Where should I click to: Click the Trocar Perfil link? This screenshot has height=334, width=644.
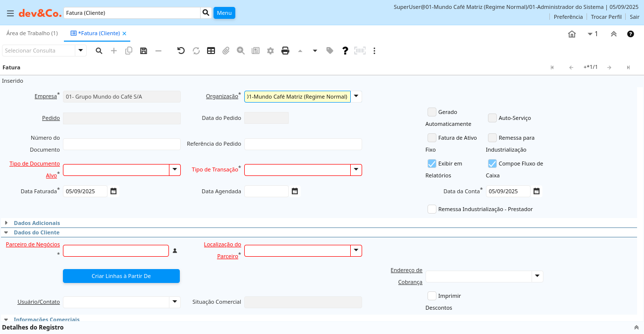coord(606,17)
